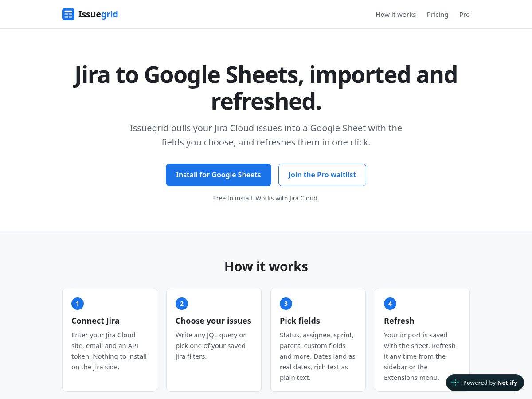Click the Issuegrid brand name text
The image size is (532, 399).
tap(98, 14)
